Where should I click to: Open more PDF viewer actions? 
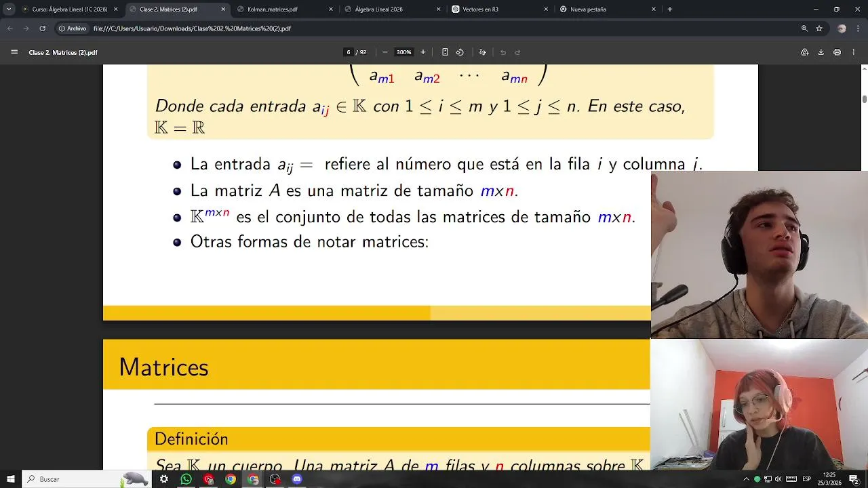853,52
